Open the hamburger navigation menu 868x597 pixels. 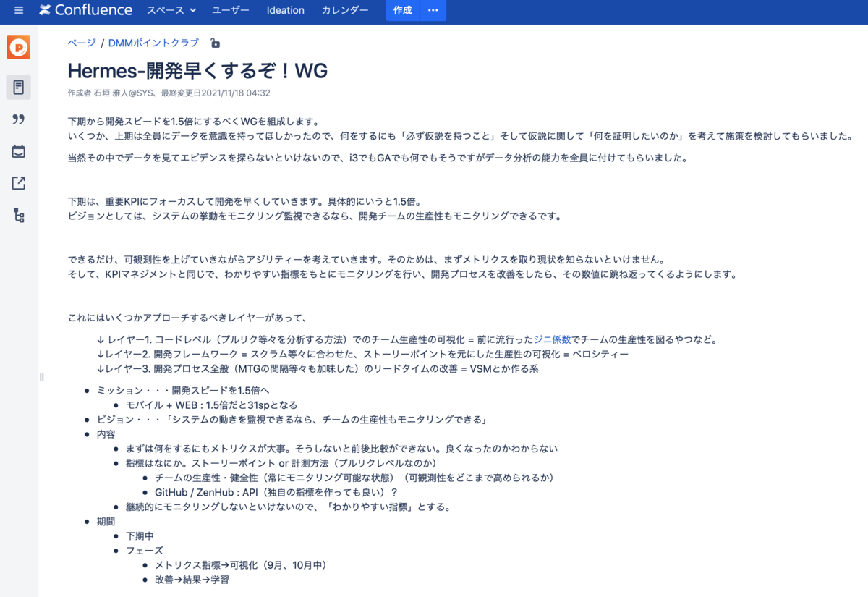point(18,10)
